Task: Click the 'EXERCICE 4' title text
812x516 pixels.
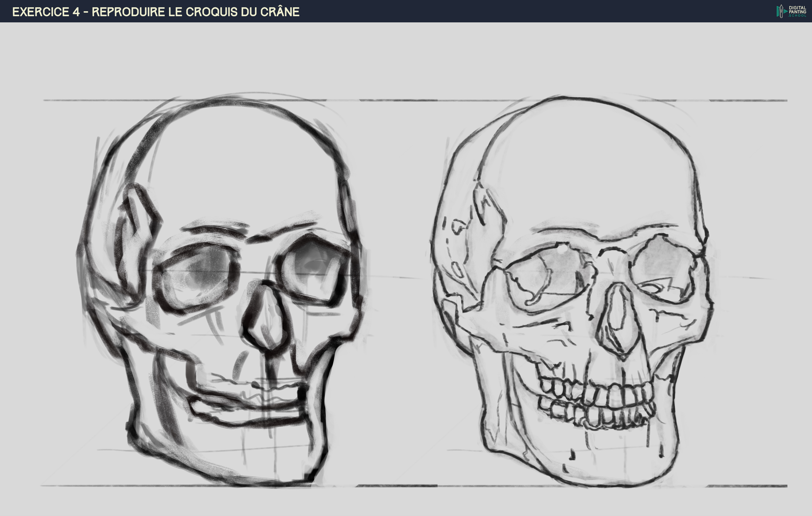Action: (x=46, y=12)
